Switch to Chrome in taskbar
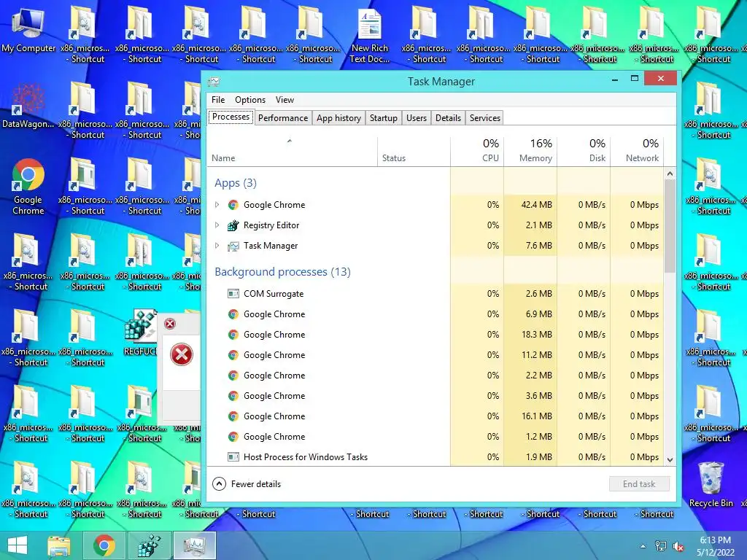 click(104, 545)
